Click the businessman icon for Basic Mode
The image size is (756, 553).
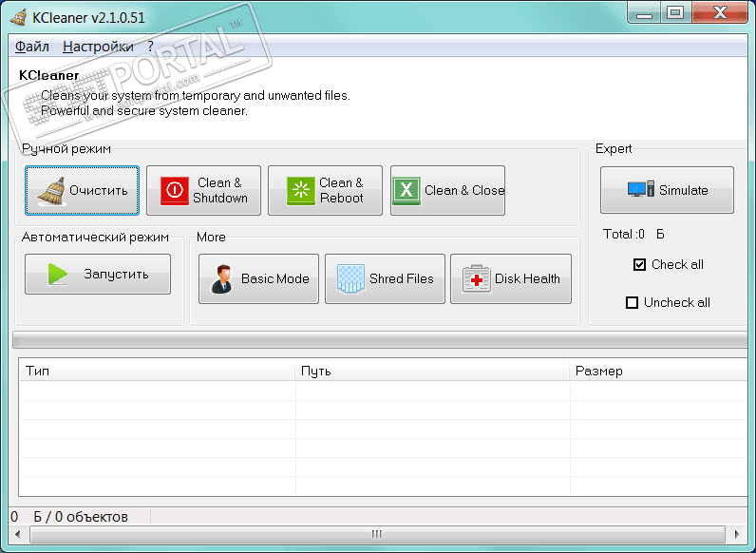pyautogui.click(x=222, y=279)
